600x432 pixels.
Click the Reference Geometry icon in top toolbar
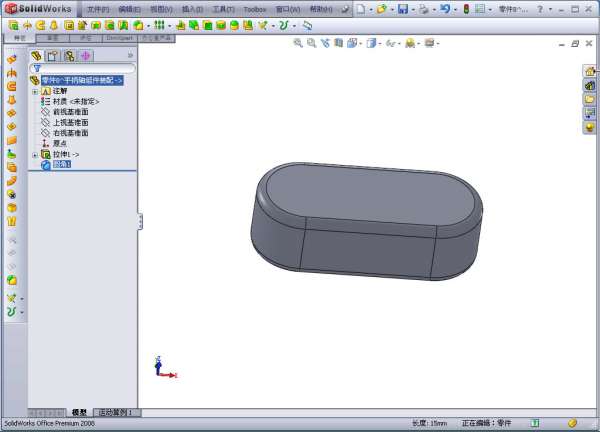click(262, 25)
